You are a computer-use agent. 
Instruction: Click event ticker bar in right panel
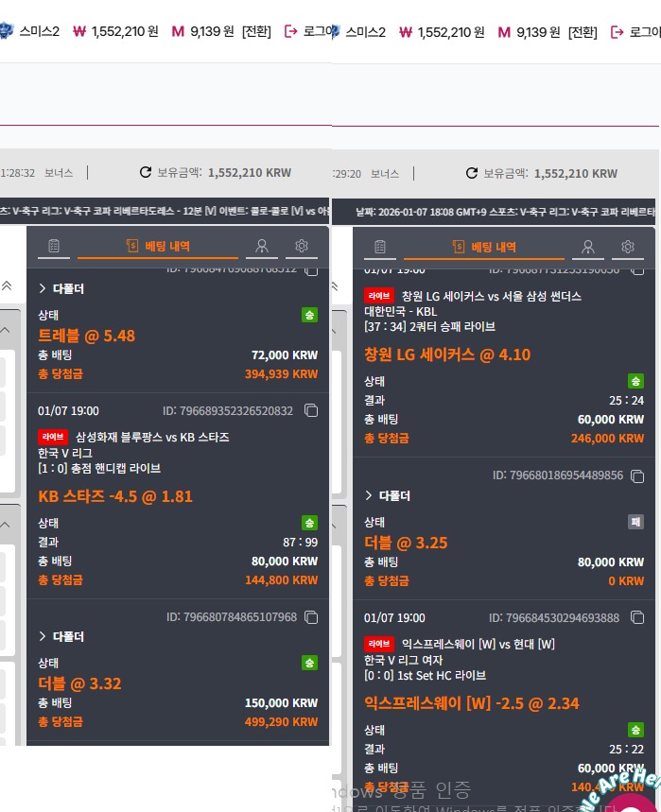[x=494, y=212]
